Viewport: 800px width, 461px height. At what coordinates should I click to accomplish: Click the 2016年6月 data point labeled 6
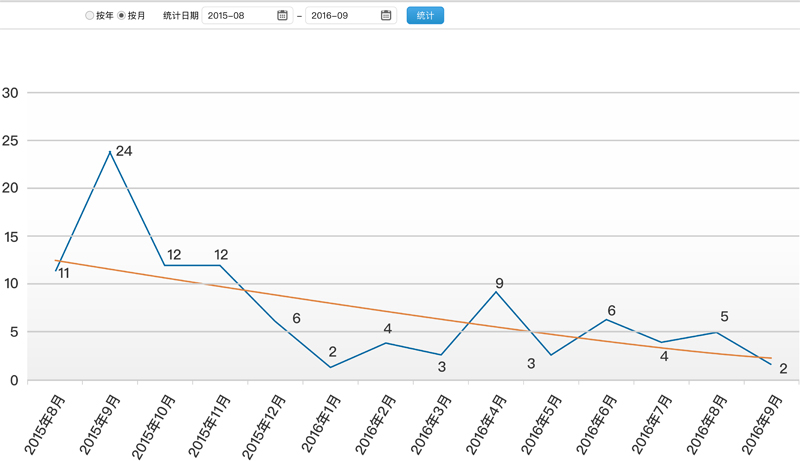(606, 319)
